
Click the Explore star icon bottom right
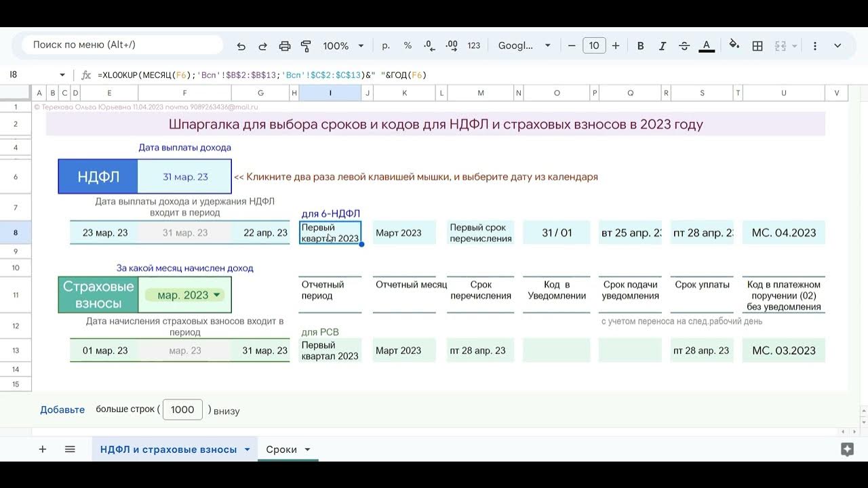847,449
